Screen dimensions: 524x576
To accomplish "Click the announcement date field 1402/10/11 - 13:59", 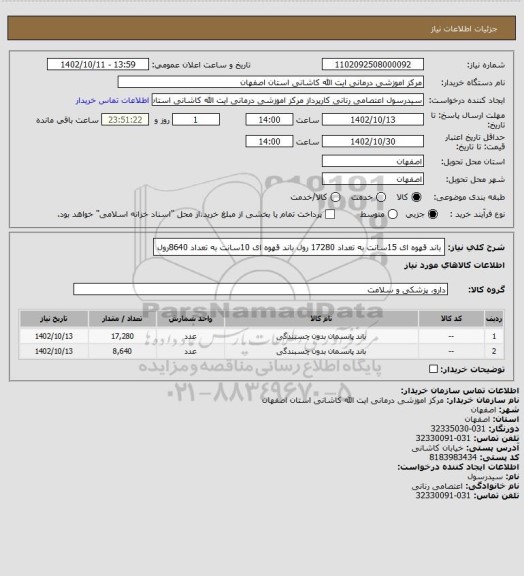I will [98, 64].
